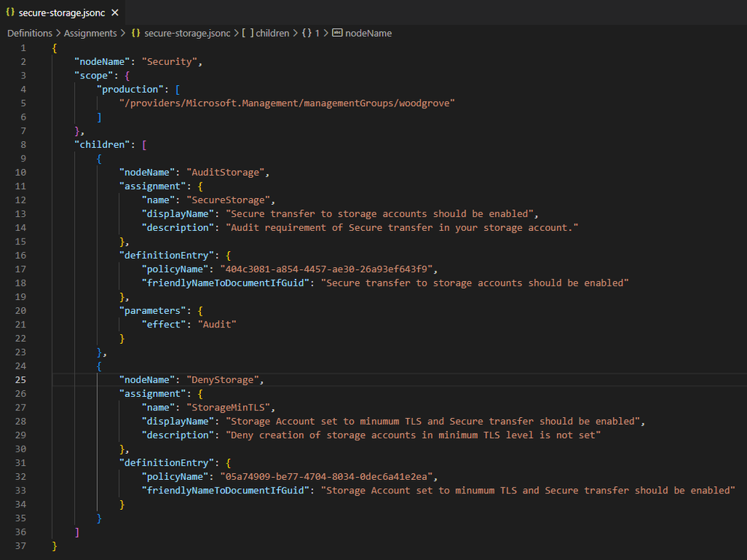Click the object braces icon before 1
Image resolution: width=747 pixels, height=560 pixels.
(307, 34)
